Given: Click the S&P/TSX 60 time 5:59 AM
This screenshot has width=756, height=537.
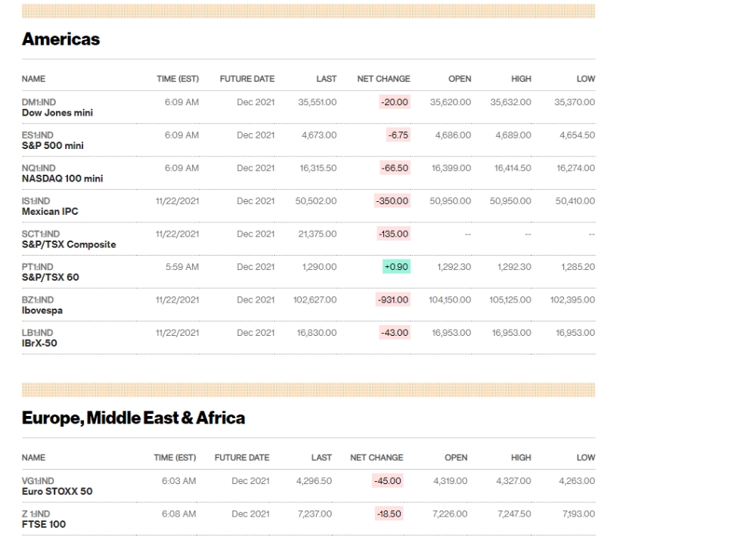Looking at the screenshot, I should (182, 267).
